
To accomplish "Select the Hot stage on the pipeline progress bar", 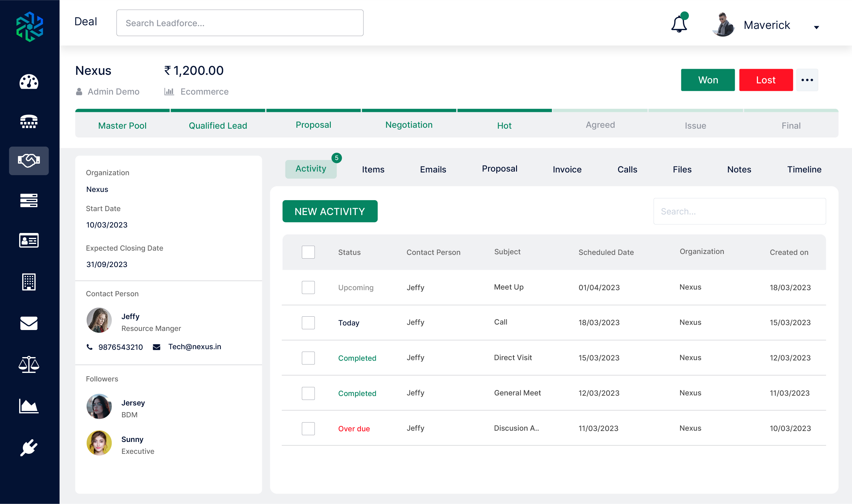I will coord(504,125).
